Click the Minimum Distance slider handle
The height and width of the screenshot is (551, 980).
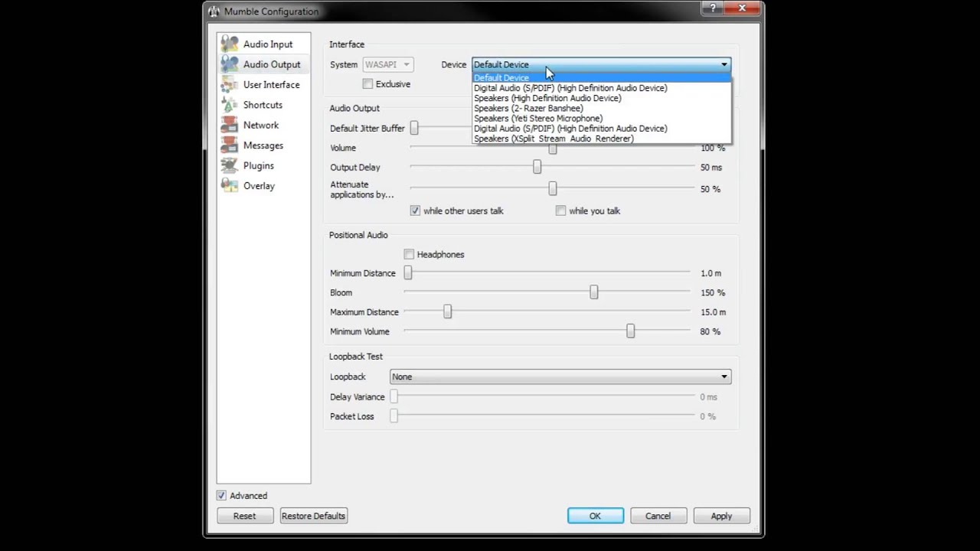coord(408,272)
